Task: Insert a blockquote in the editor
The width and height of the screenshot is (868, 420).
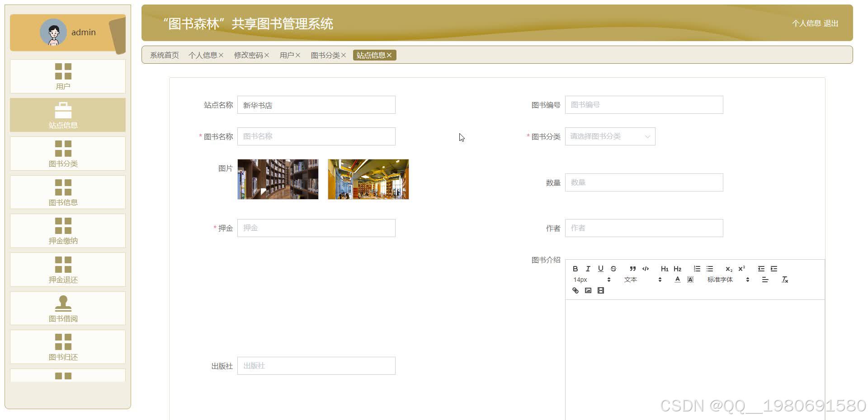Action: (632, 269)
